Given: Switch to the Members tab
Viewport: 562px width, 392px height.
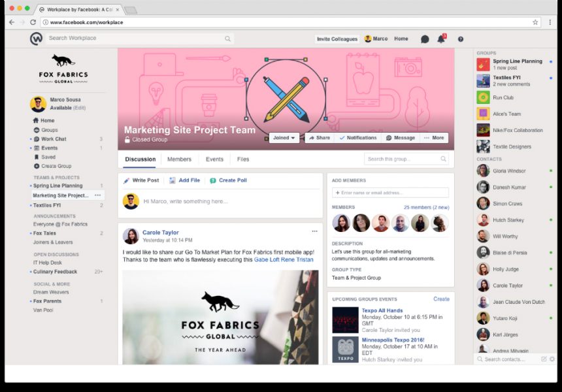Looking at the screenshot, I should click(x=179, y=159).
